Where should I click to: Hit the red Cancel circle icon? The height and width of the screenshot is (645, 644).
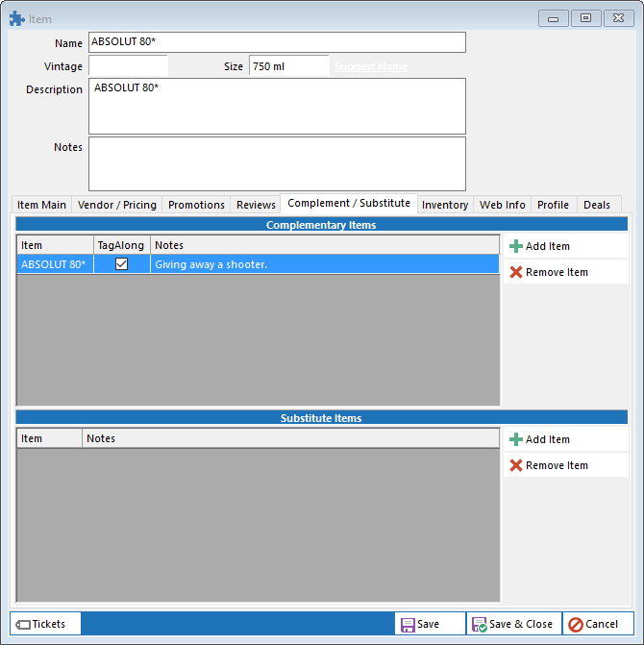coord(576,625)
